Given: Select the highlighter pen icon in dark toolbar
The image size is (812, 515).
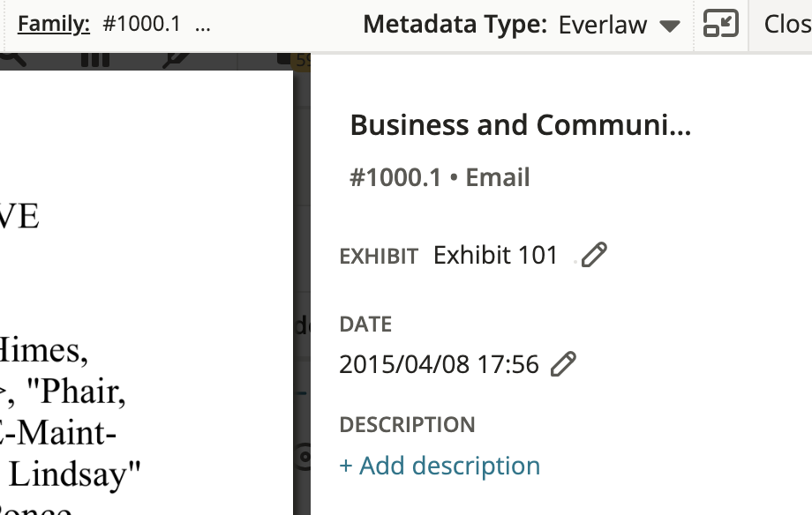Looking at the screenshot, I should (175, 60).
